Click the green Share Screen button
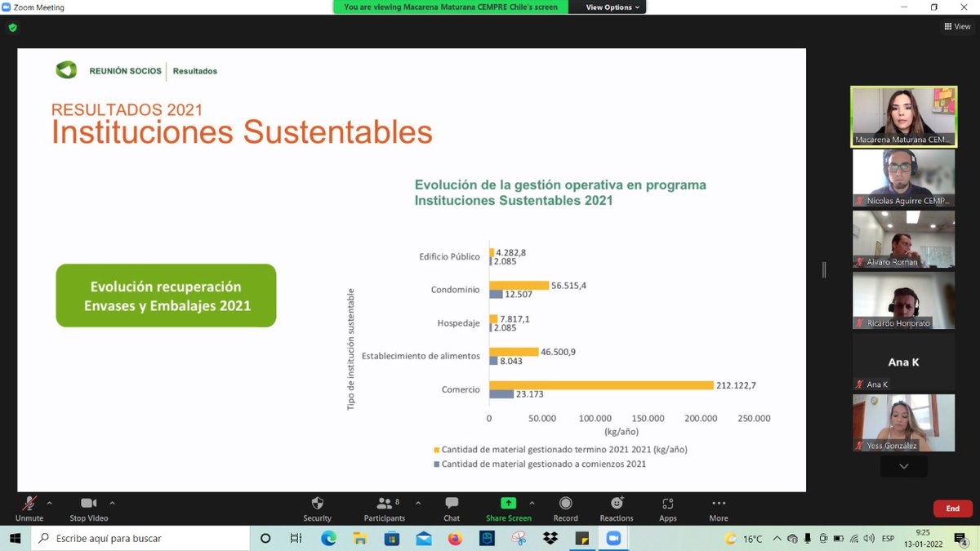Image resolution: width=980 pixels, height=551 pixels. point(508,508)
